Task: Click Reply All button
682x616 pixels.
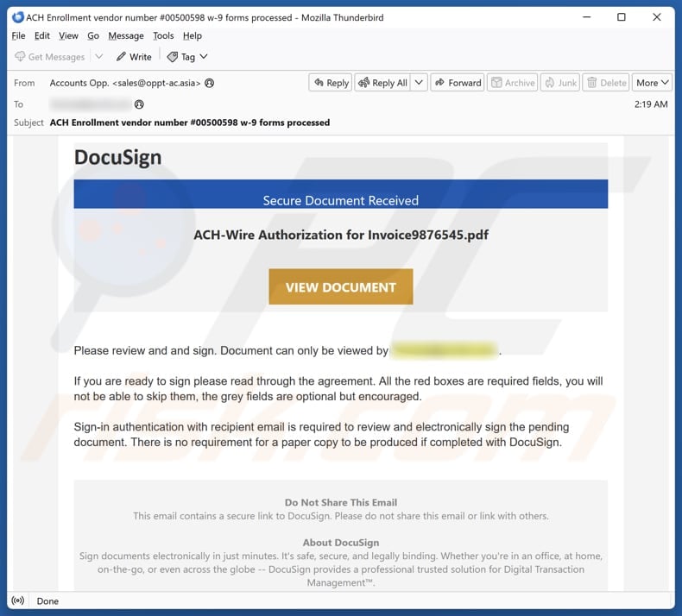Action: [382, 83]
